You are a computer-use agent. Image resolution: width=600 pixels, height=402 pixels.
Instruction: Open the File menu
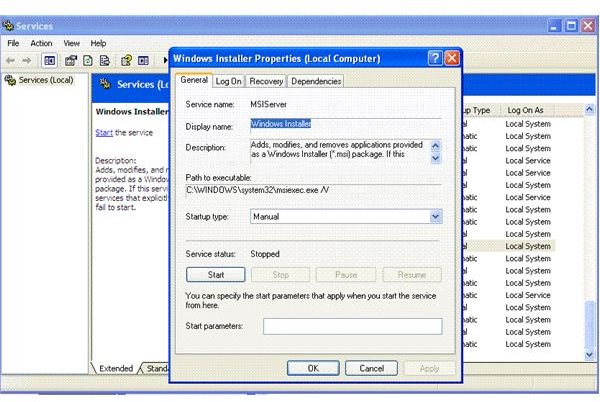click(x=13, y=43)
